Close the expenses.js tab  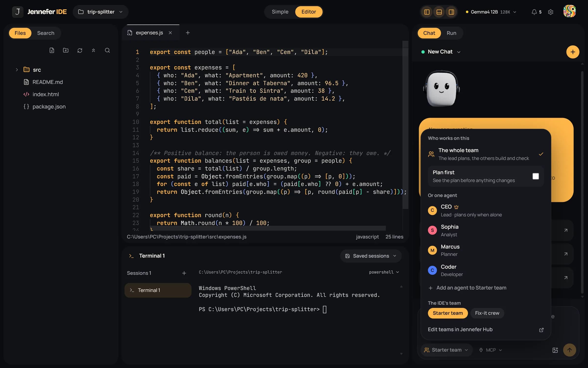170,33
